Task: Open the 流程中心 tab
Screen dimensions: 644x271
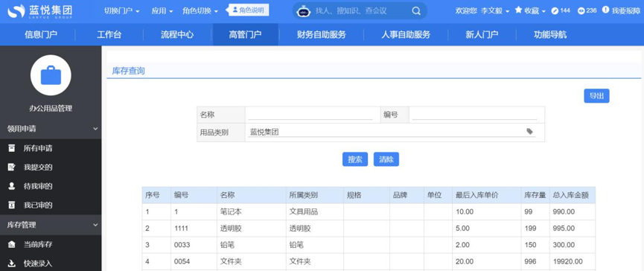Action: [177, 34]
